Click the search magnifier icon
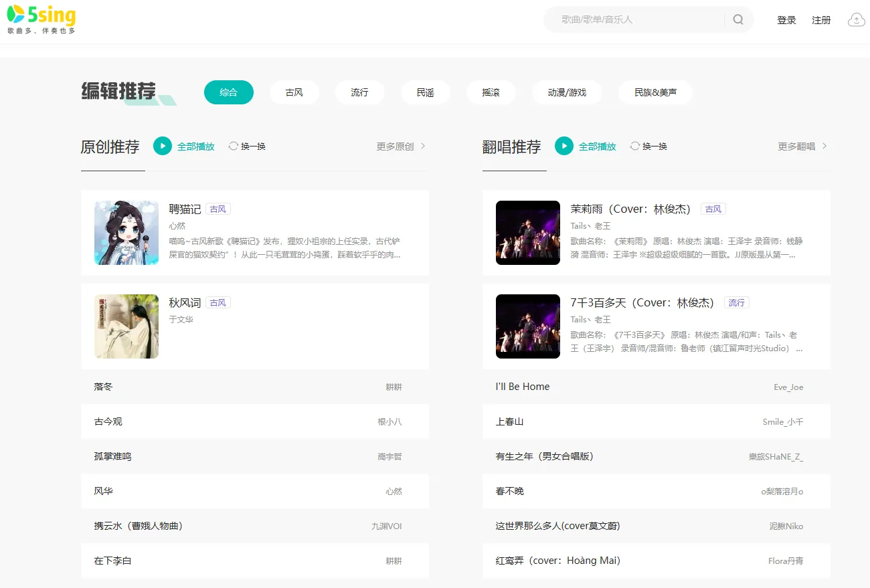 tap(738, 19)
